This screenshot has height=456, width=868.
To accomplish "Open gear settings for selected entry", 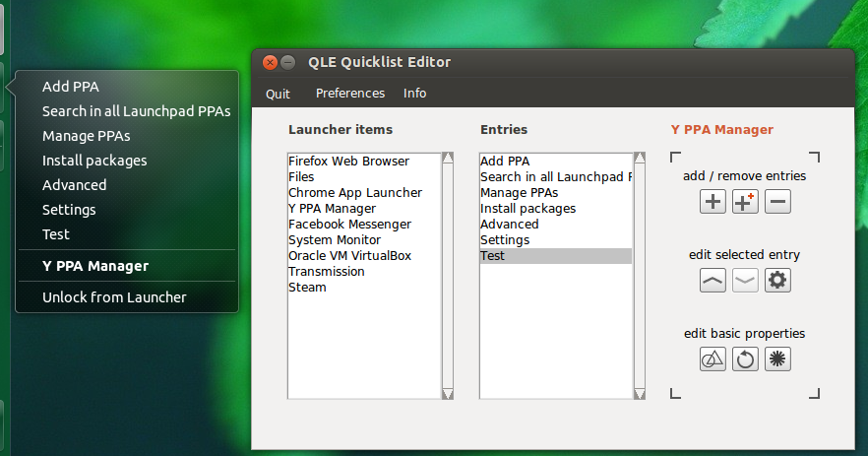I will click(x=777, y=281).
